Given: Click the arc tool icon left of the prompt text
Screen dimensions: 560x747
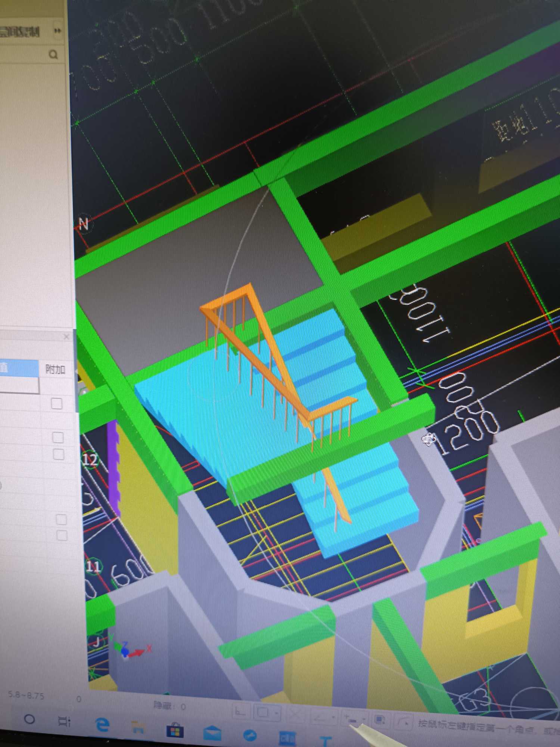Looking at the screenshot, I should click(x=404, y=722).
